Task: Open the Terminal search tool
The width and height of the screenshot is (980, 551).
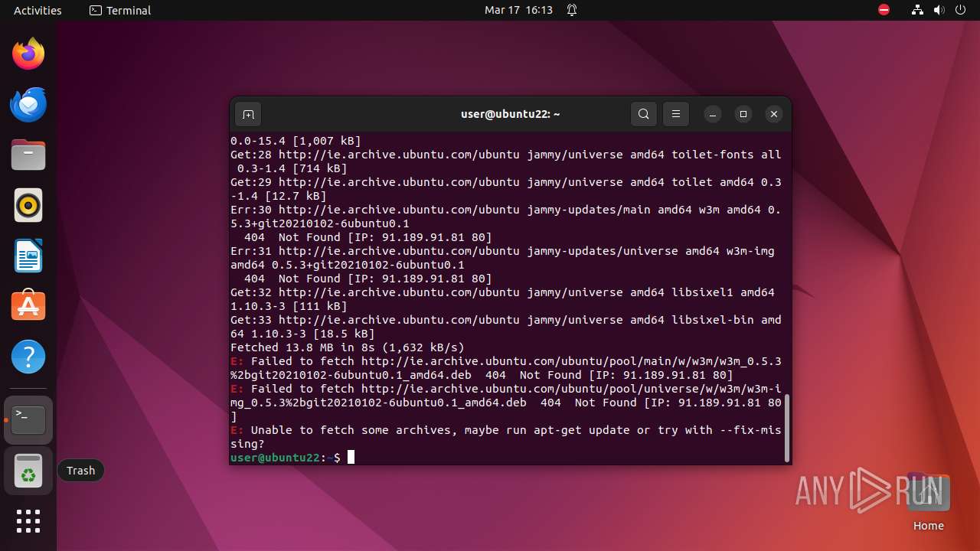Action: (644, 114)
